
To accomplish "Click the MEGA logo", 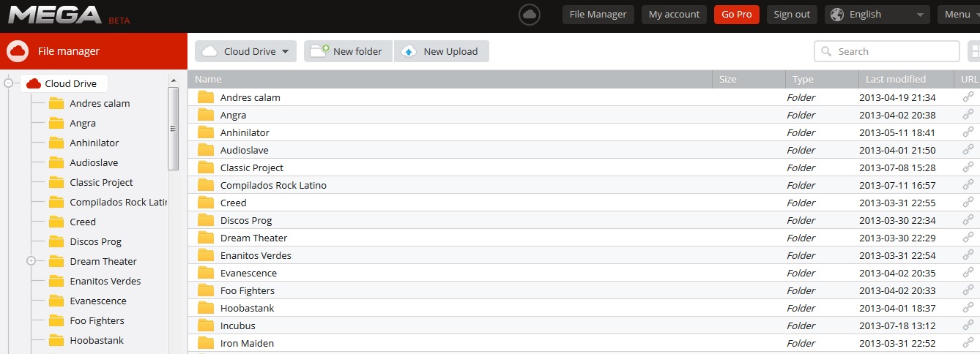I will (55, 15).
